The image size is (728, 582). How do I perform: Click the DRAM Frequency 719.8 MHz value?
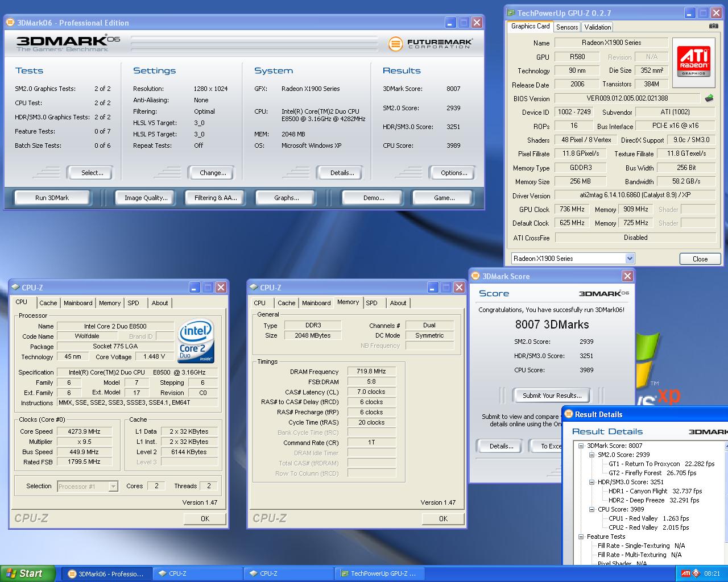tap(371, 371)
